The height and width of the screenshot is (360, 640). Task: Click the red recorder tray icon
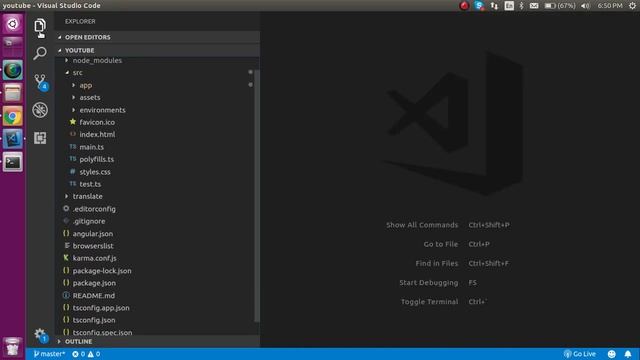tap(464, 6)
